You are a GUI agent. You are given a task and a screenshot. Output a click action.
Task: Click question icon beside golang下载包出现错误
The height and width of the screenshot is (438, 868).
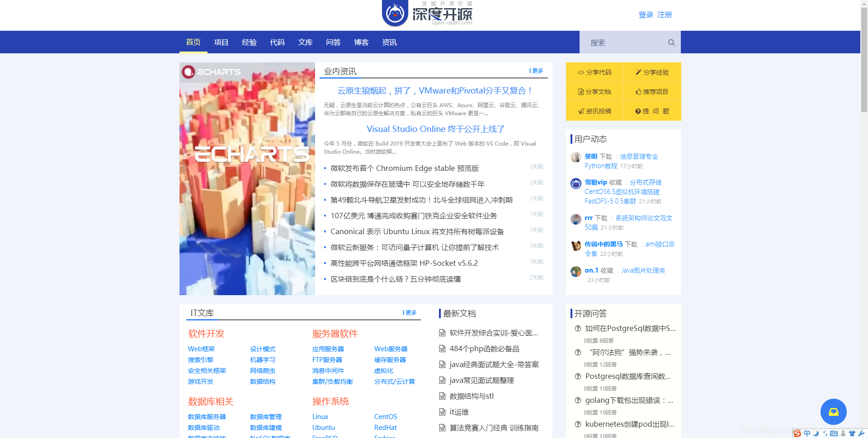pos(578,400)
